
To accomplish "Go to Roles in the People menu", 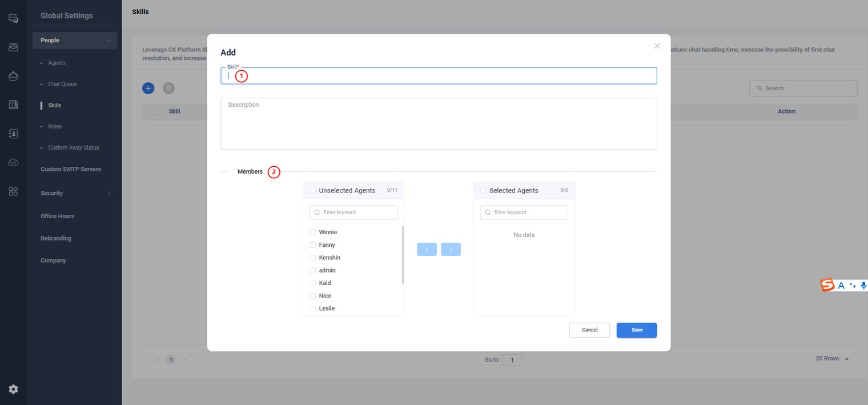I will coord(55,126).
